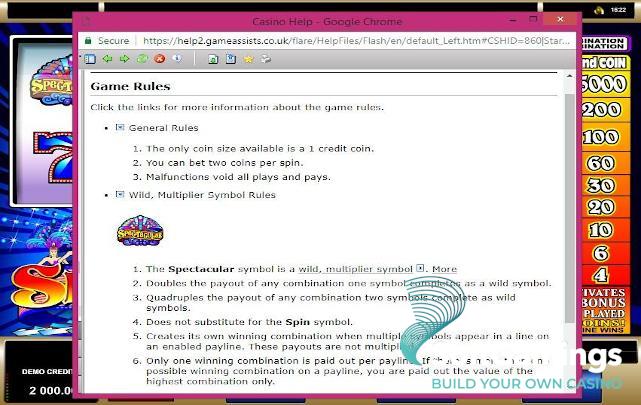Click the blue info icon in toolbar
This screenshot has width=641, height=405.
pyautogui.click(x=177, y=59)
